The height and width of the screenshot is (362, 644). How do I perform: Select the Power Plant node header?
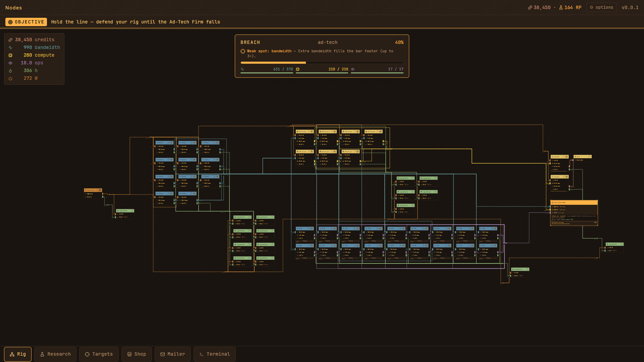click(x=93, y=190)
